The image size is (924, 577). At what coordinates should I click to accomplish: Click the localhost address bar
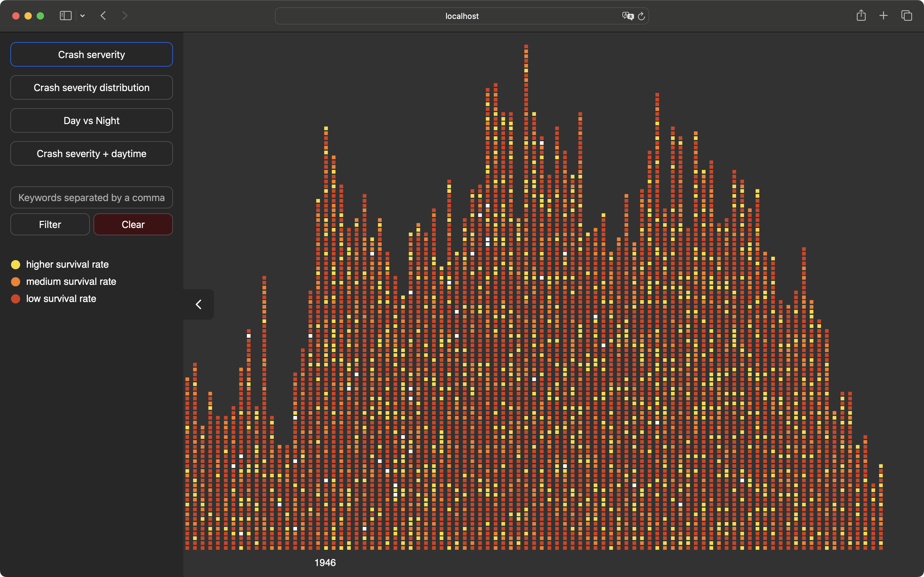[462, 16]
